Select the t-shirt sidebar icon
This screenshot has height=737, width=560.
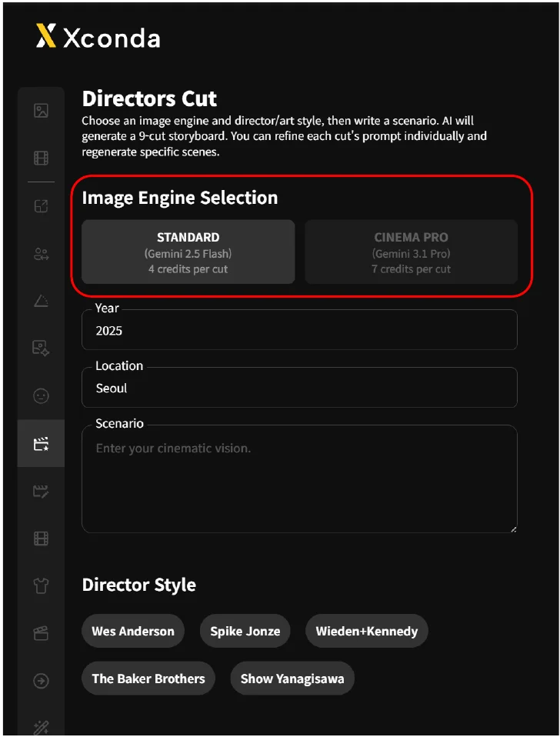42,585
